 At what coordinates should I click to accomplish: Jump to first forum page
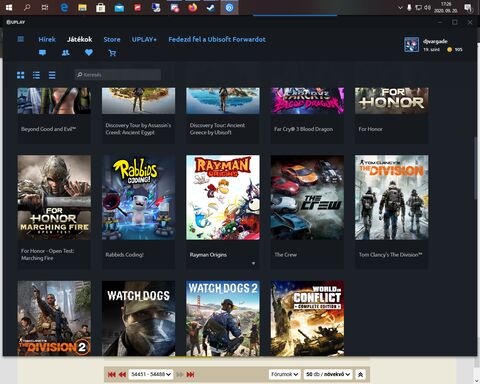(x=112, y=374)
